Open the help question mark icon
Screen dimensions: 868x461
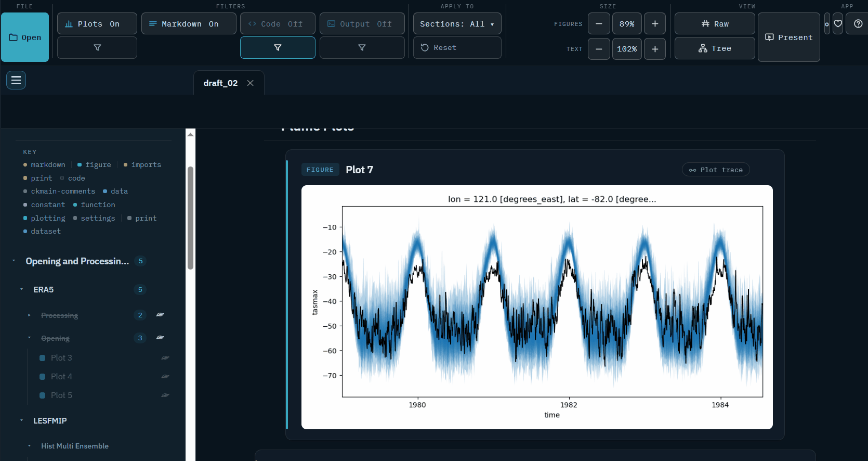858,24
